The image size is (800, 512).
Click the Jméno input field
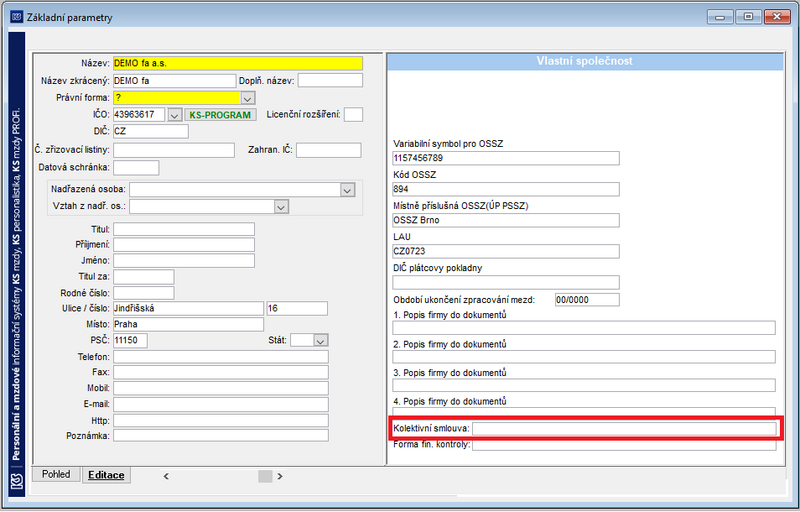coord(184,261)
